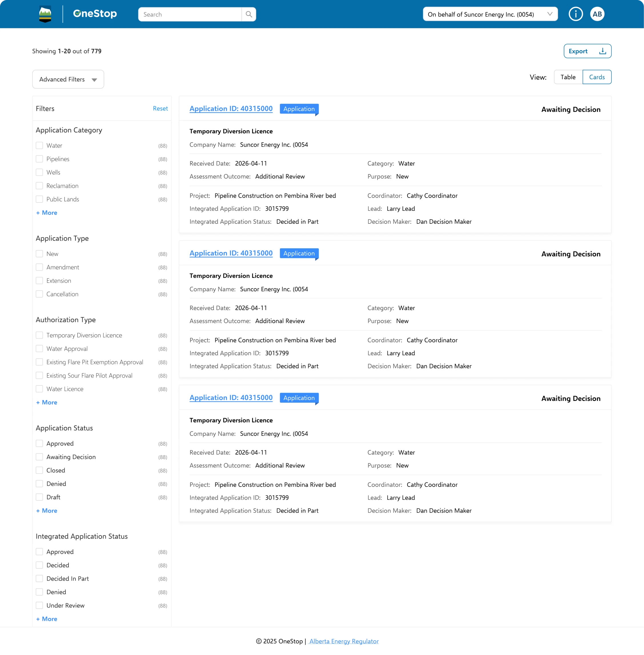
Task: Switch to Cards view
Action: point(597,77)
